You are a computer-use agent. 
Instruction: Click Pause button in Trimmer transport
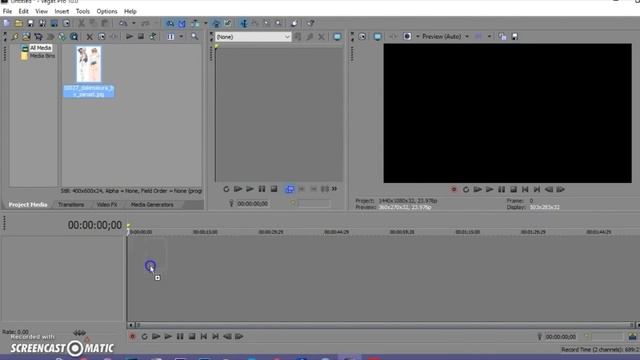(x=262, y=189)
